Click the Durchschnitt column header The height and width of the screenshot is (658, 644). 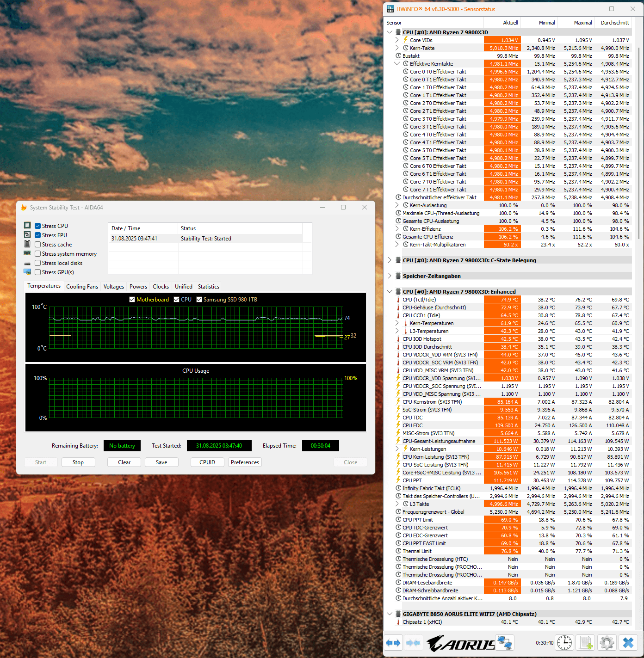point(613,23)
